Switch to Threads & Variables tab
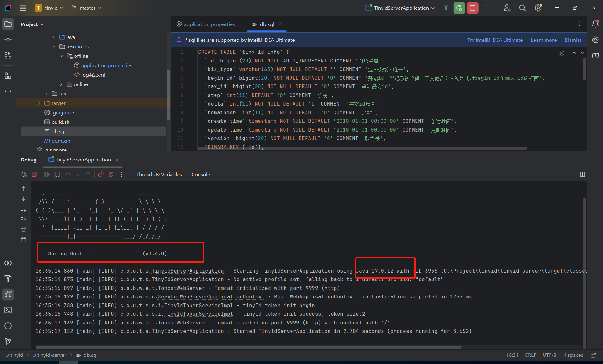The image size is (603, 364). (159, 175)
